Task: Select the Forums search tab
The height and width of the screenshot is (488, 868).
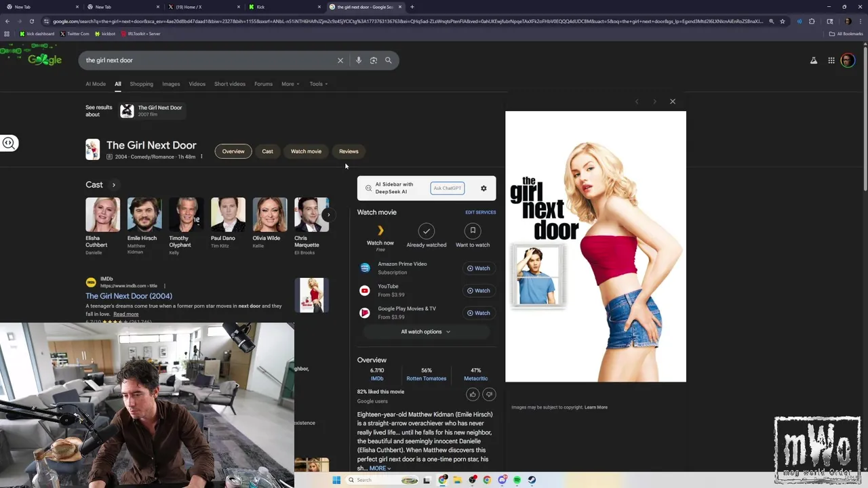Action: (263, 84)
